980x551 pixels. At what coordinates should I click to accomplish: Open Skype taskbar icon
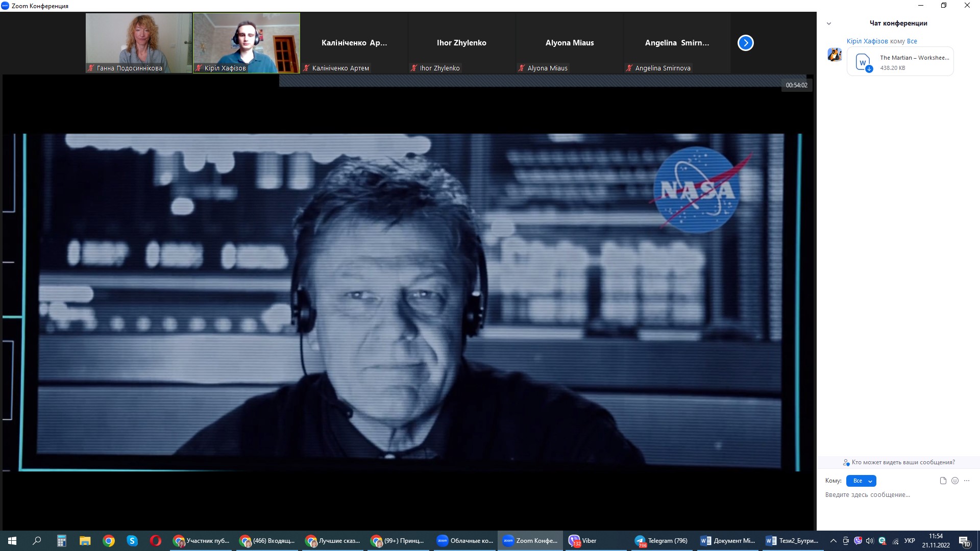click(x=132, y=541)
